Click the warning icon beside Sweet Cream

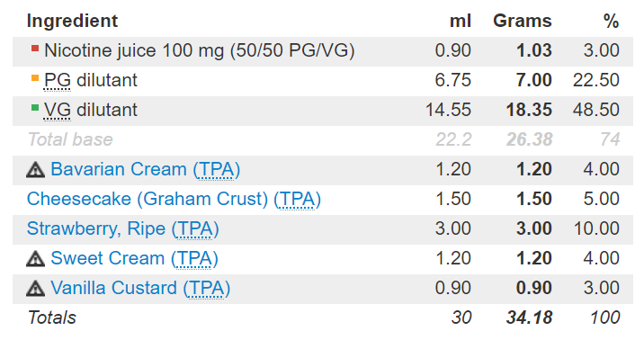click(x=35, y=259)
